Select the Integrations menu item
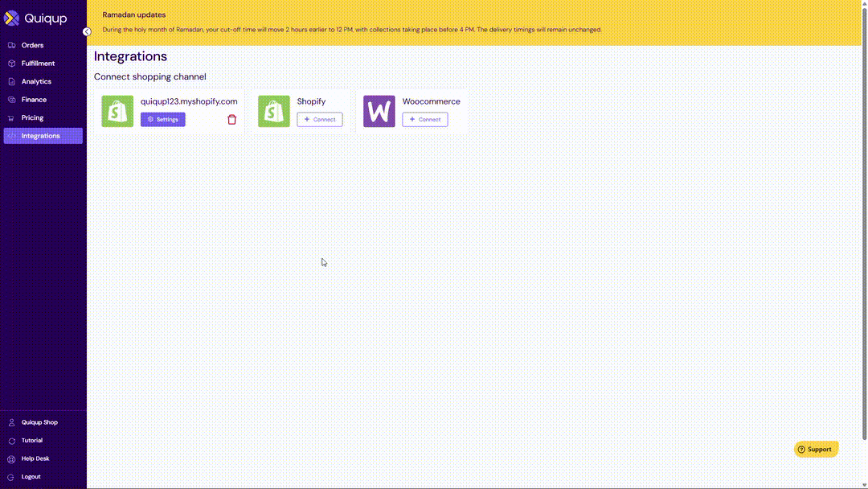This screenshot has height=489, width=868. [43, 136]
